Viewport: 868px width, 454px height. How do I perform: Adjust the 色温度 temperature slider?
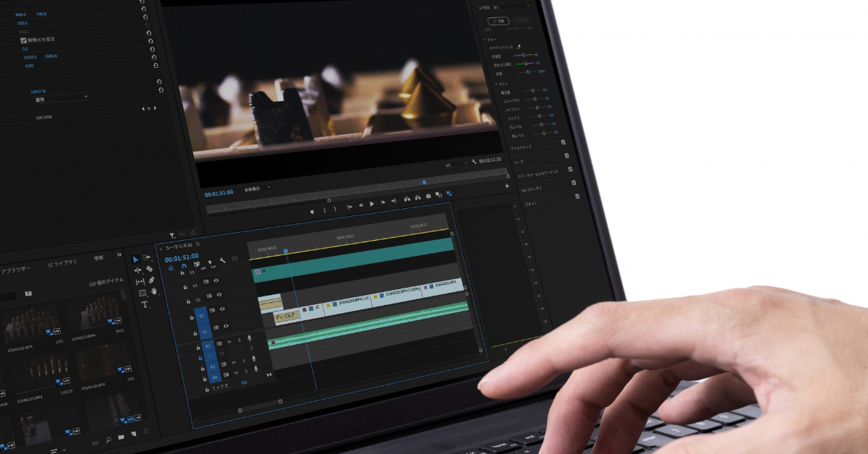[x=523, y=54]
